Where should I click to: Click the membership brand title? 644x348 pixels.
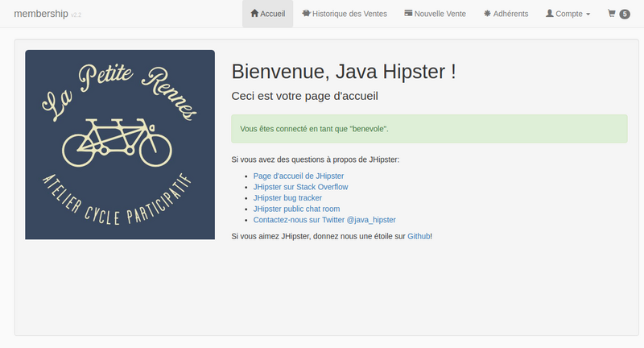pyautogui.click(x=40, y=14)
